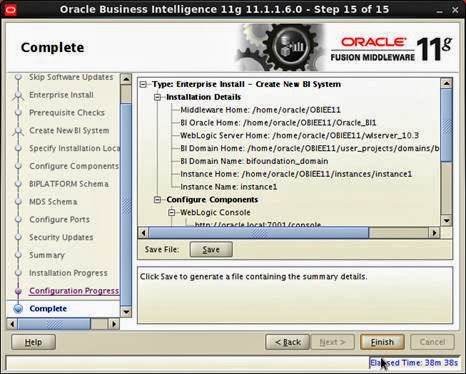Screen dimensions: 466x374
Task: Select BI Domain Home tree row
Action: 310,148
